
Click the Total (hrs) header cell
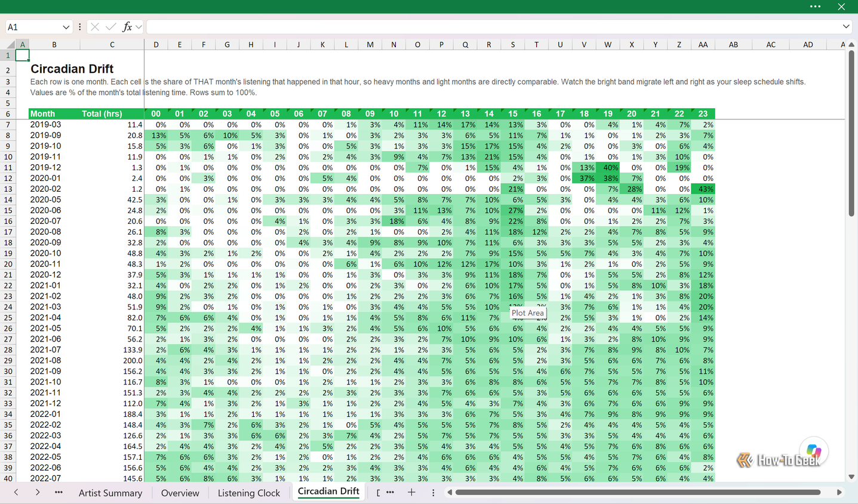click(x=112, y=113)
